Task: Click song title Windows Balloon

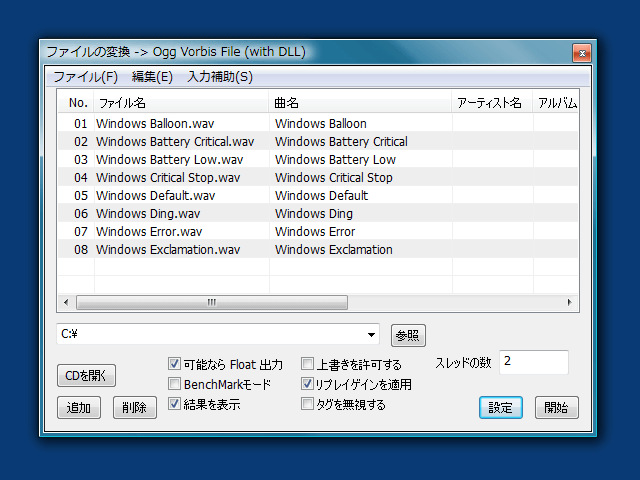Action: [320, 123]
